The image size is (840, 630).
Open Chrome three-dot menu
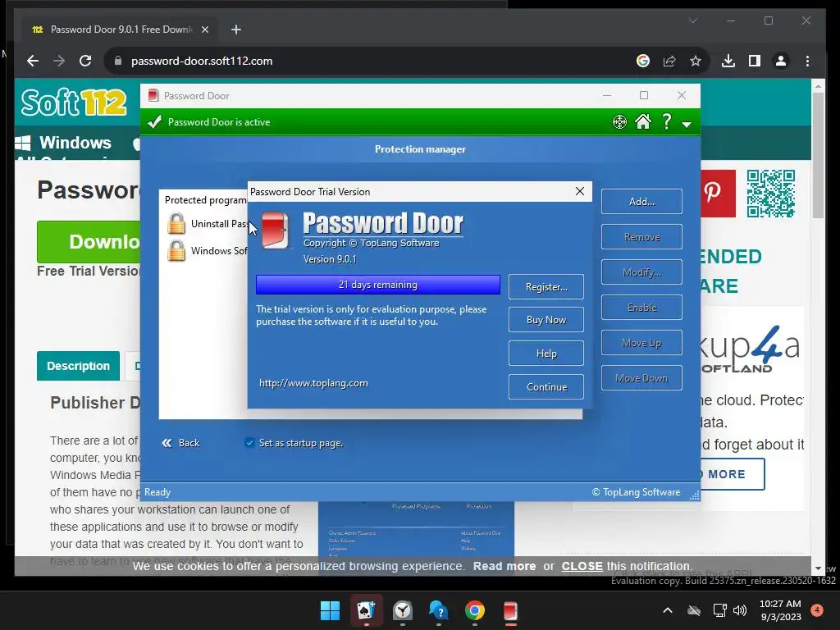click(807, 61)
